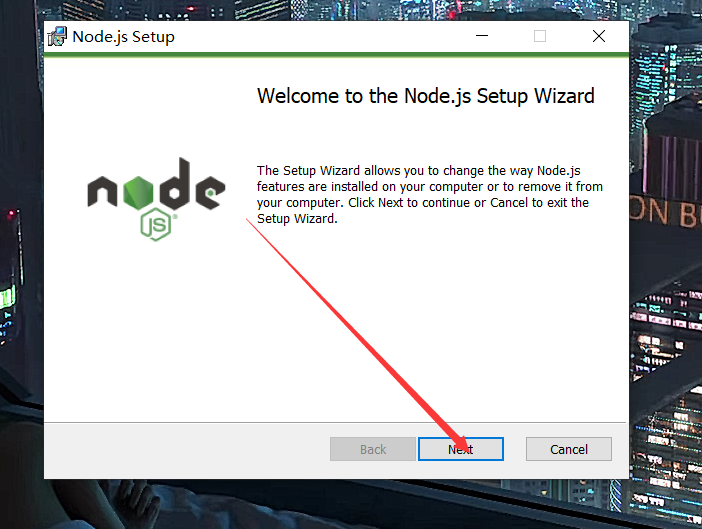Click the greyed-out Back button
The width and height of the screenshot is (702, 529).
tap(373, 449)
